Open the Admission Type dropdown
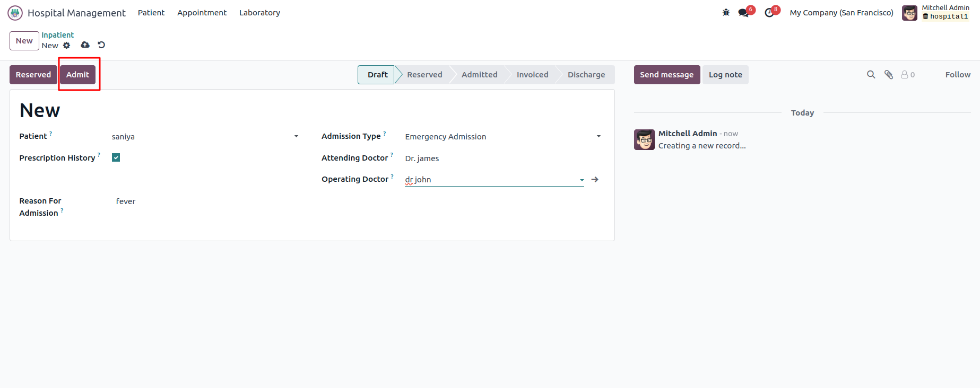Screen dimensions: 980x388 pos(599,137)
